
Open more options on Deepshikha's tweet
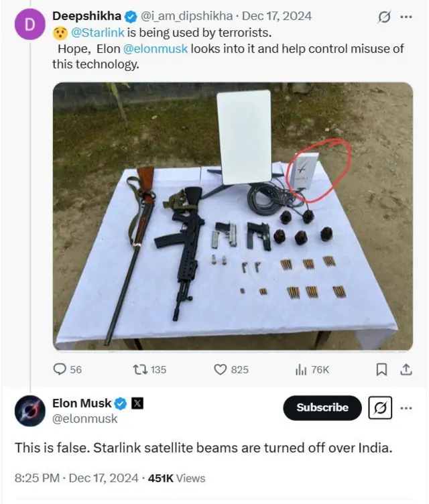point(406,17)
